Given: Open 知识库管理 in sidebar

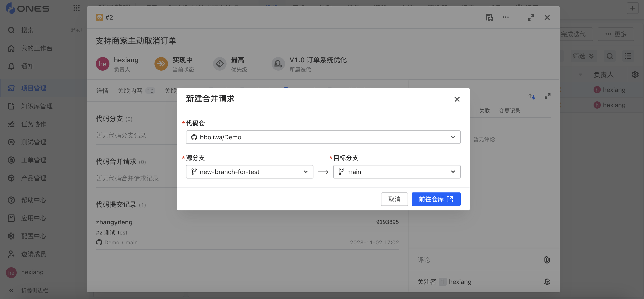Looking at the screenshot, I should pos(37,106).
